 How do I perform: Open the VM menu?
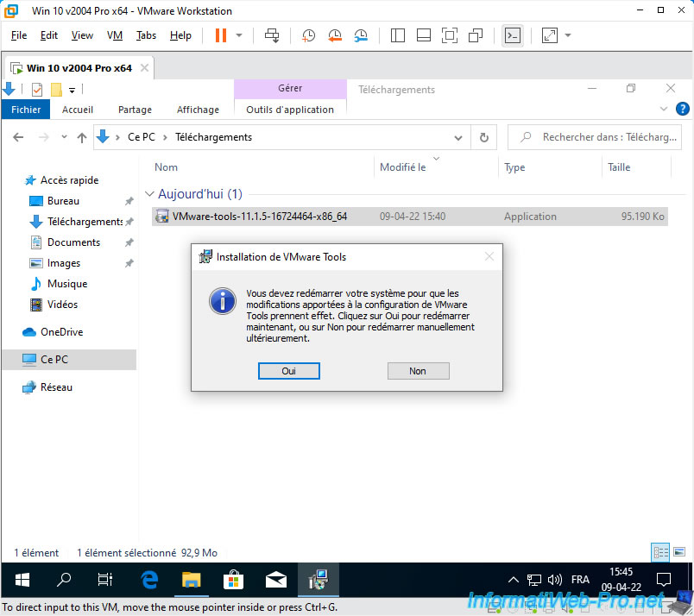point(115,35)
